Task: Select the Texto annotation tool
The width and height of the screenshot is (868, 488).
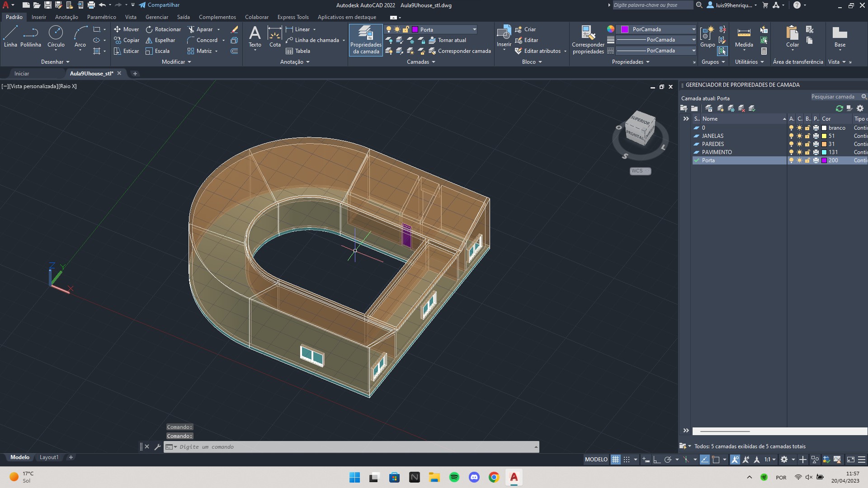Action: click(255, 36)
